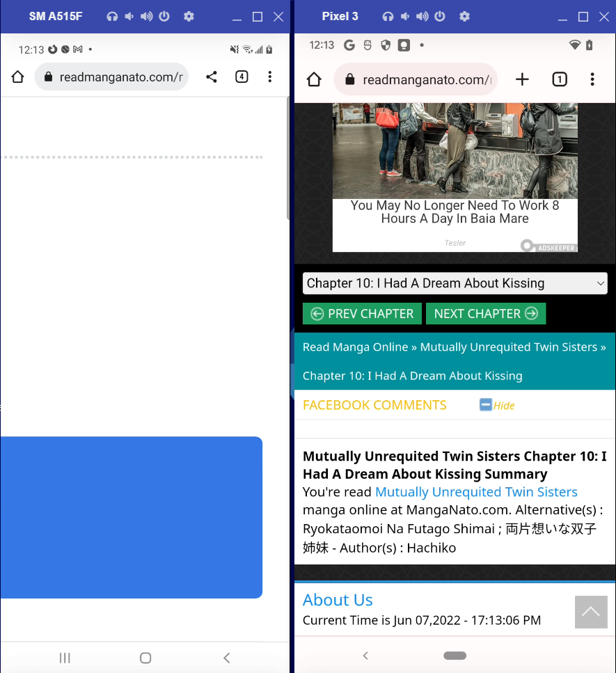Follow the Mutually Unrequited Twin Sisters link
Screen dimensions: 616x673
[x=476, y=492]
